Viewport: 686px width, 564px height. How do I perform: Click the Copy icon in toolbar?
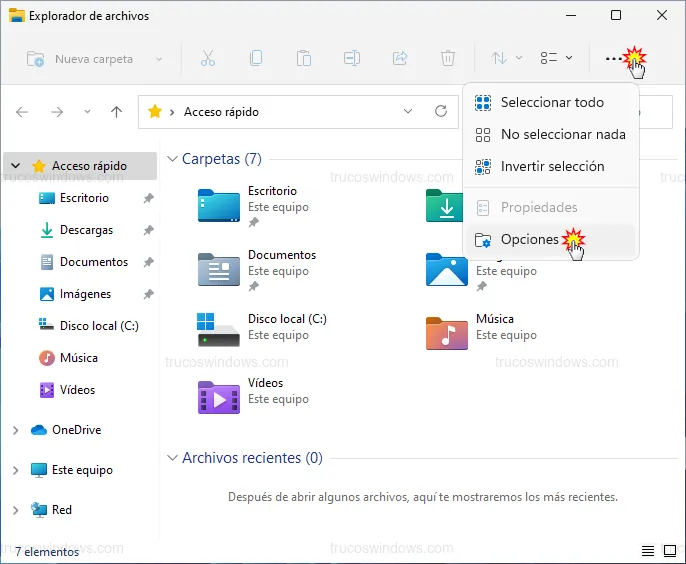click(256, 59)
